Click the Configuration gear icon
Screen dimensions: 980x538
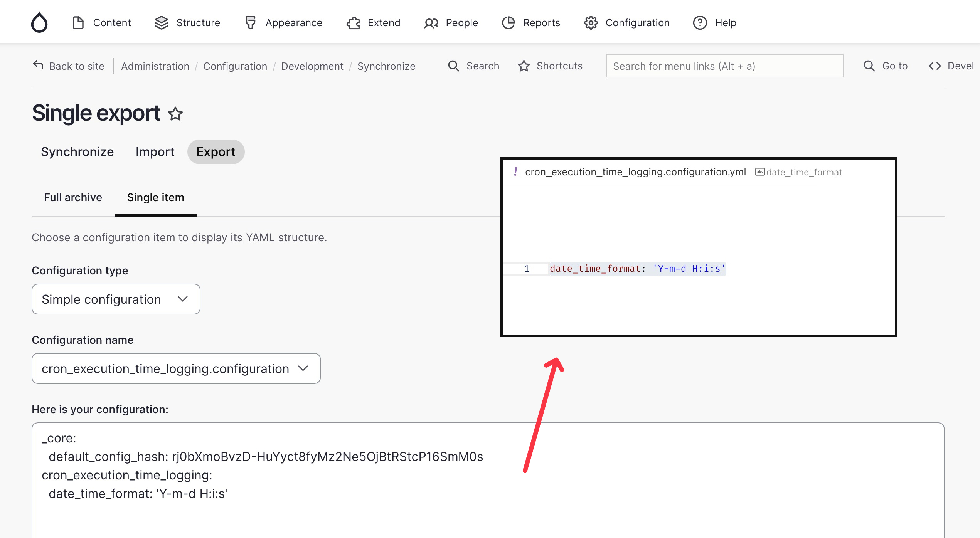[590, 23]
